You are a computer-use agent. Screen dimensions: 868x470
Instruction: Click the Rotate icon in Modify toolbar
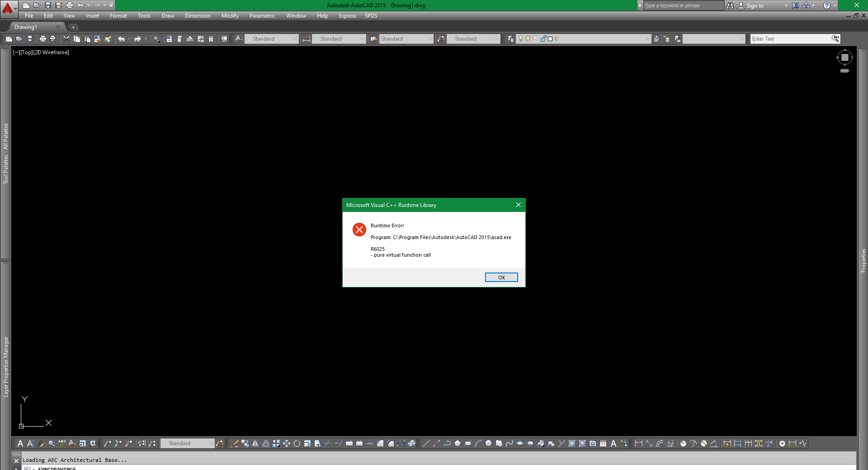[x=297, y=443]
